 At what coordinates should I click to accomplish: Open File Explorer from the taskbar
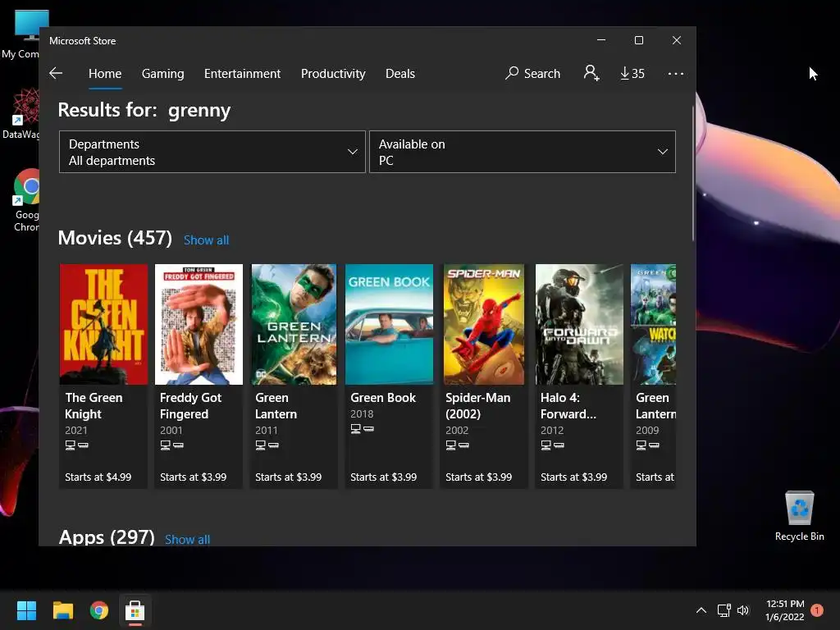pyautogui.click(x=62, y=610)
